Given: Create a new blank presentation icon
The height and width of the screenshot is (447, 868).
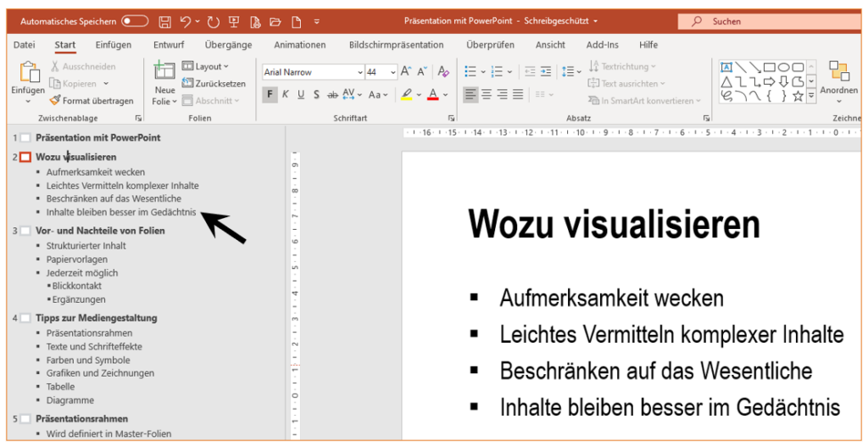Looking at the screenshot, I should (x=297, y=21).
